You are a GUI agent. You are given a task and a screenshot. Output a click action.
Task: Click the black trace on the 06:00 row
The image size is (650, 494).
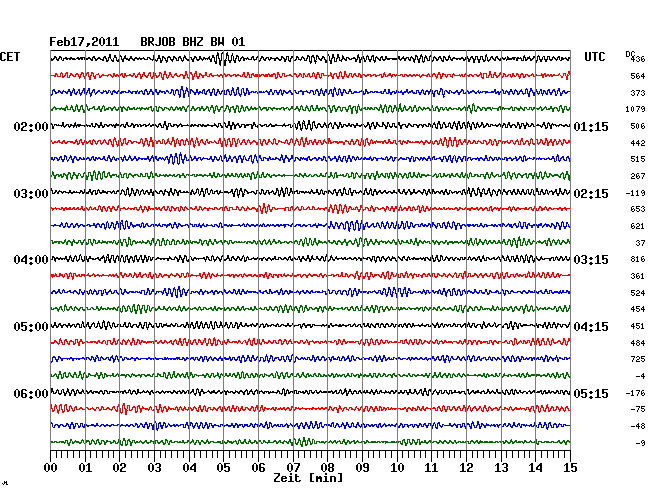[x=310, y=392]
